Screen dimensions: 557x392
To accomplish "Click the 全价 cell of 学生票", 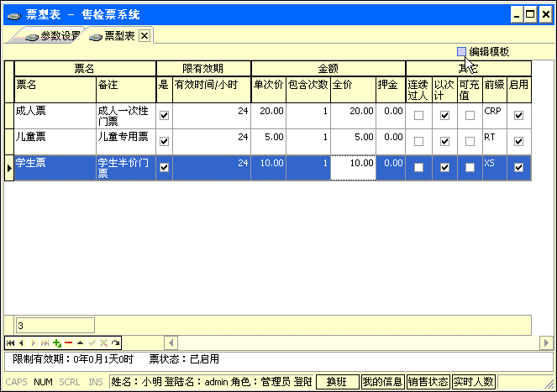I will (353, 167).
